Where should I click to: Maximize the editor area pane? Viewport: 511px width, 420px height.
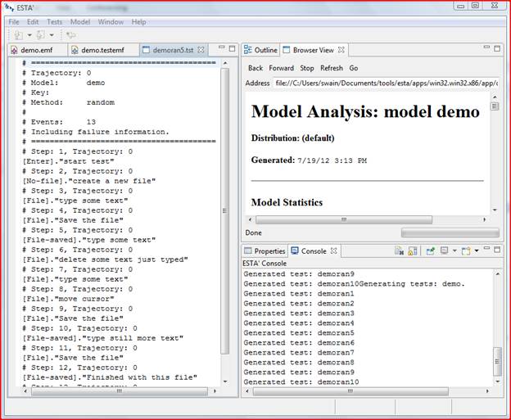[x=232, y=50]
